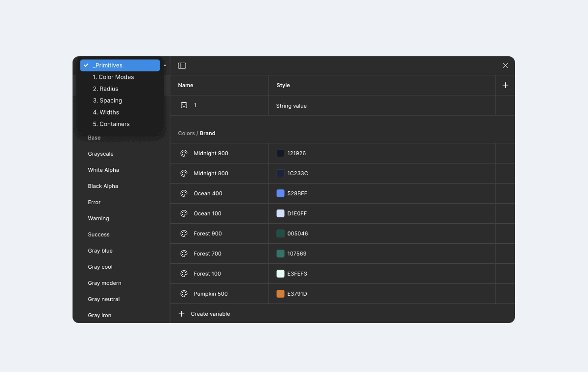Click hex value E3791D

297,294
